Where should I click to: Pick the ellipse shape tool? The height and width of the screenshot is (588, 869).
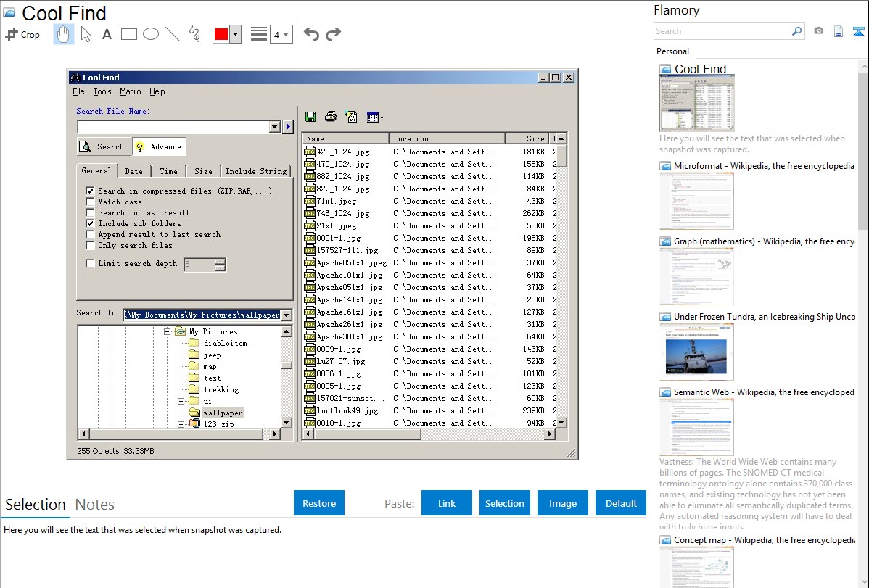[151, 34]
